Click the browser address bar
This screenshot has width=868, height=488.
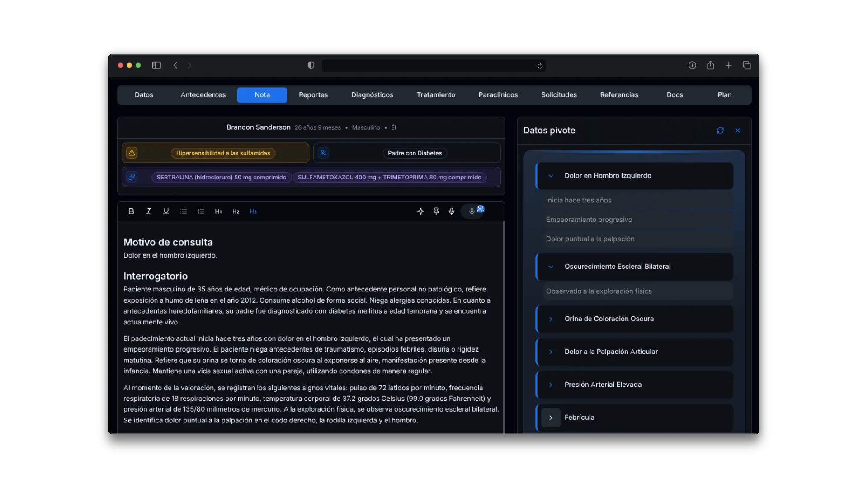pyautogui.click(x=429, y=66)
